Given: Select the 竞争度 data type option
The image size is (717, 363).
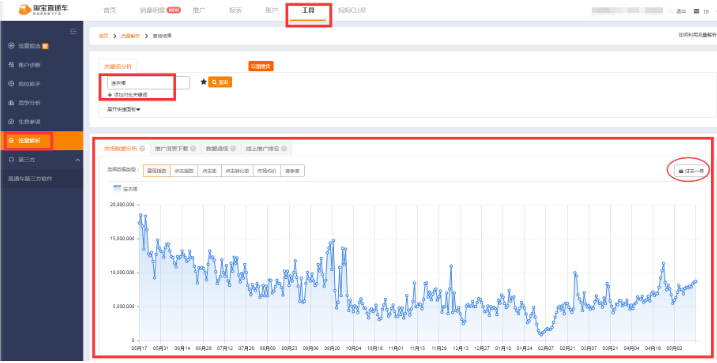Looking at the screenshot, I should point(292,171).
